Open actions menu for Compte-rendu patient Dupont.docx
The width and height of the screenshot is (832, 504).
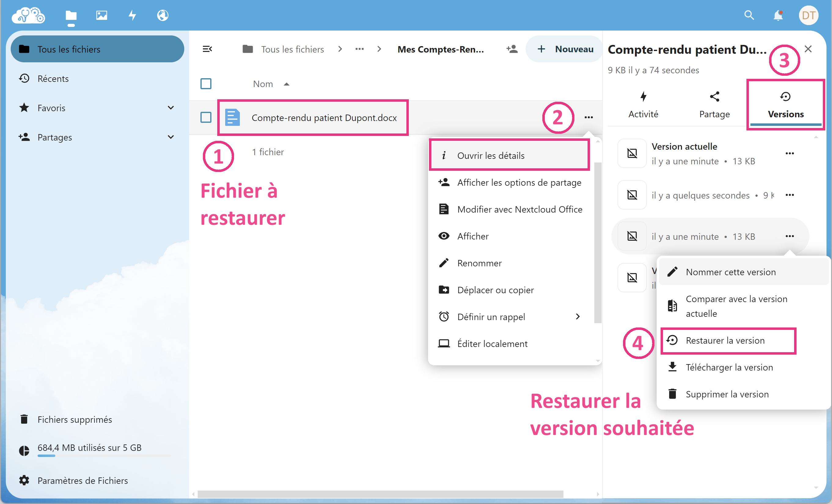pyautogui.click(x=588, y=118)
